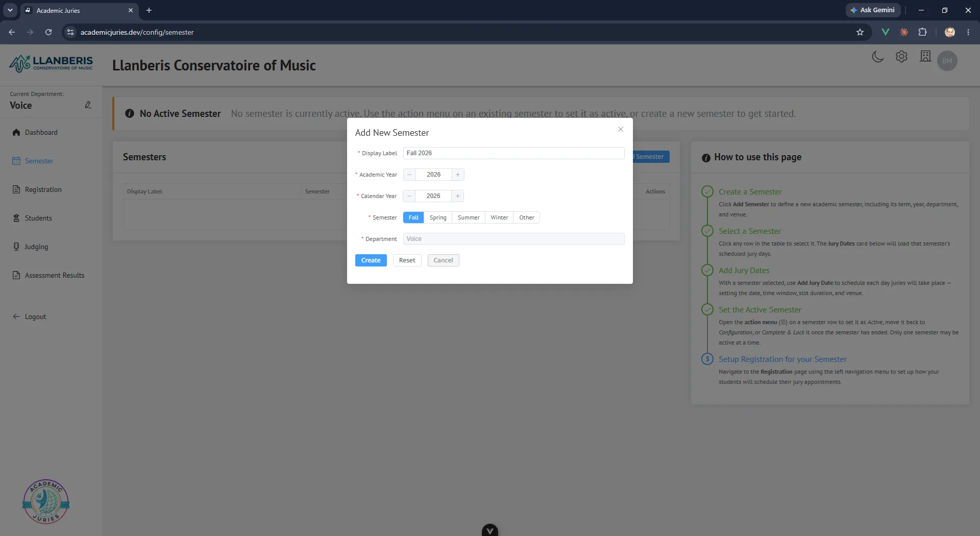Open Chrome three-dot menu

pos(968,32)
